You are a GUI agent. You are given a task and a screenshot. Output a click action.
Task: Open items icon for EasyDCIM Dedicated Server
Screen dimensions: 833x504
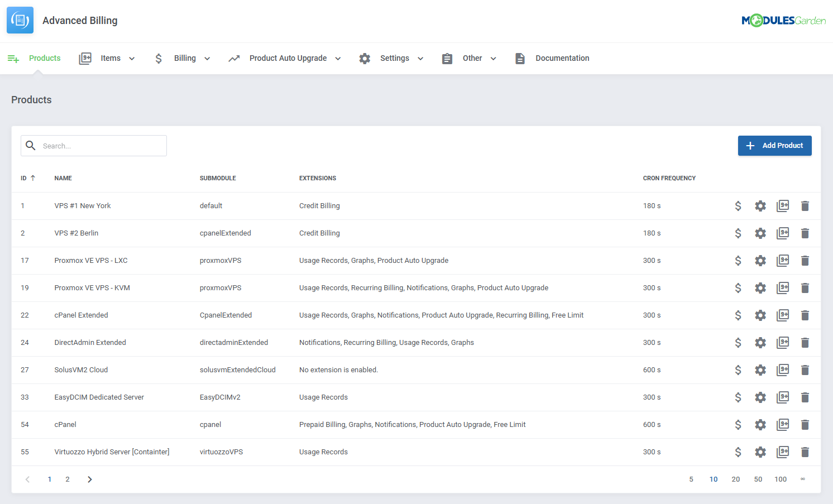pyautogui.click(x=783, y=397)
